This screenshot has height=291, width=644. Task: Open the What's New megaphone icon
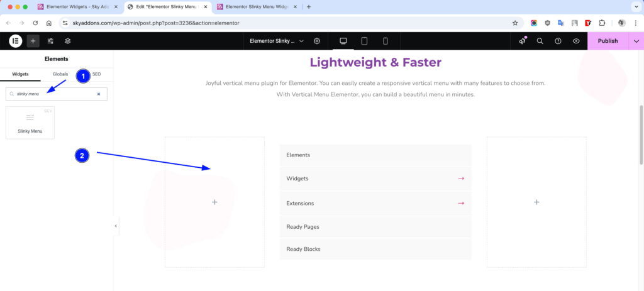click(x=523, y=41)
